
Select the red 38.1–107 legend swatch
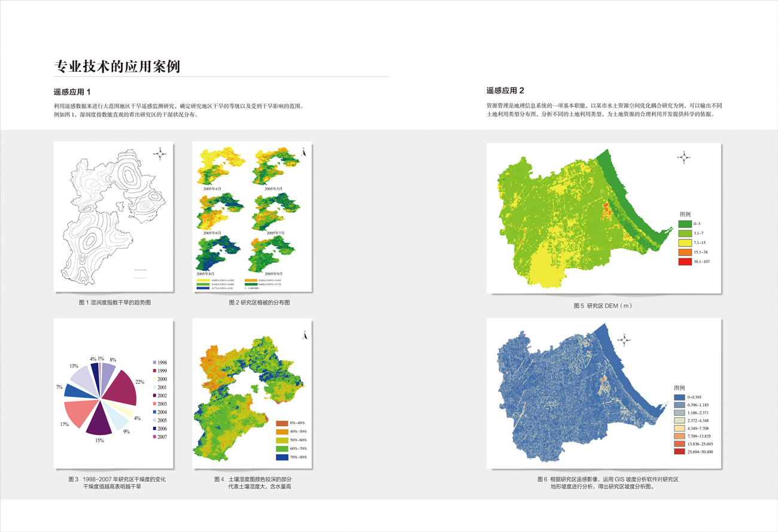tap(685, 262)
